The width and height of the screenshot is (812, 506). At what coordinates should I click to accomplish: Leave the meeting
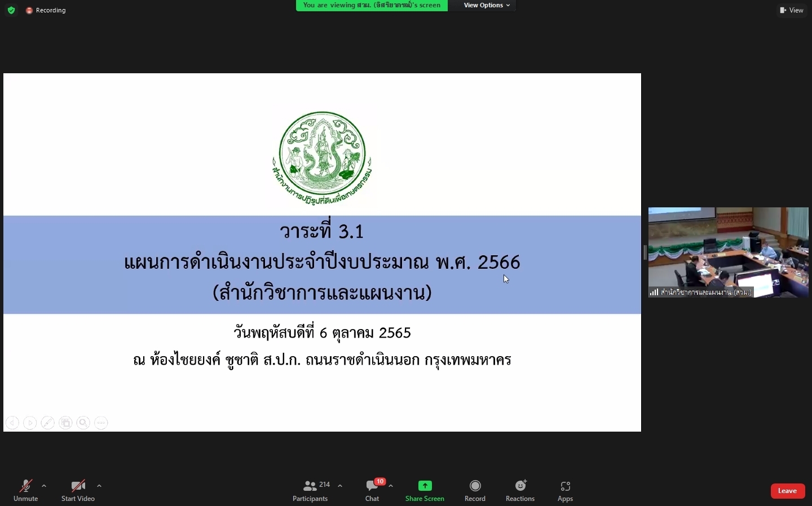coord(788,491)
